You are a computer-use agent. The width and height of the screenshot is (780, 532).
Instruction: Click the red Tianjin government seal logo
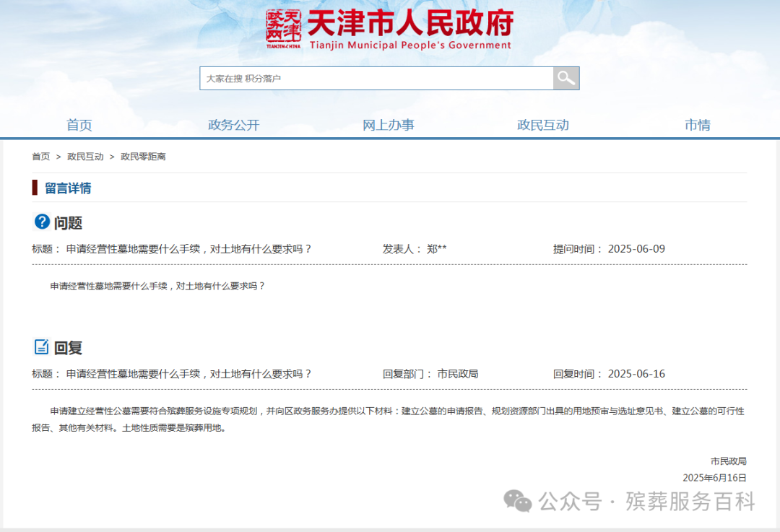(285, 29)
